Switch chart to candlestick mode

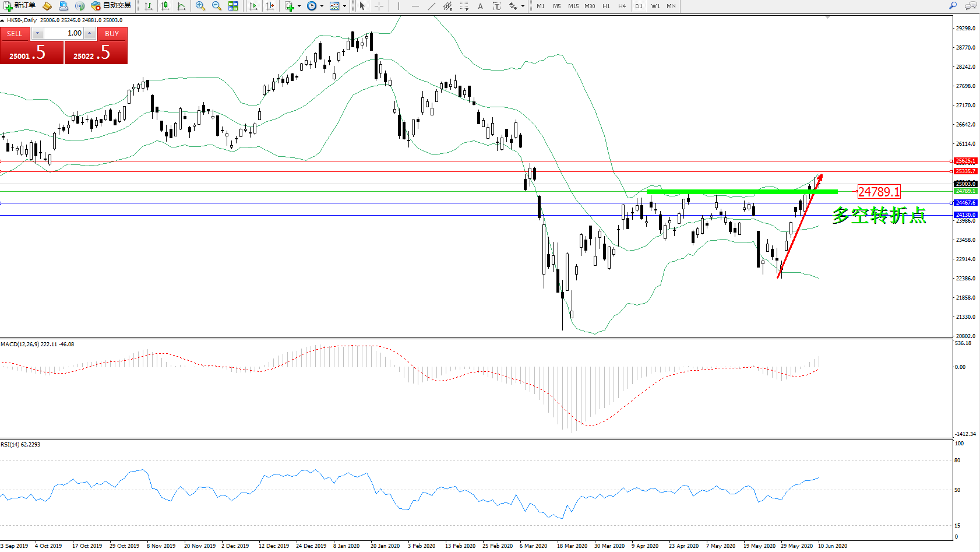(x=165, y=6)
